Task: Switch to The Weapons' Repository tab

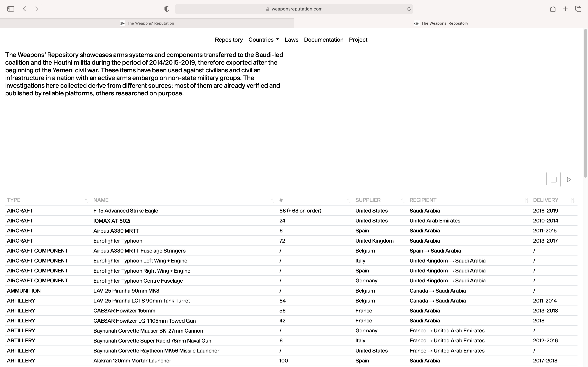Action: pyautogui.click(x=441, y=23)
